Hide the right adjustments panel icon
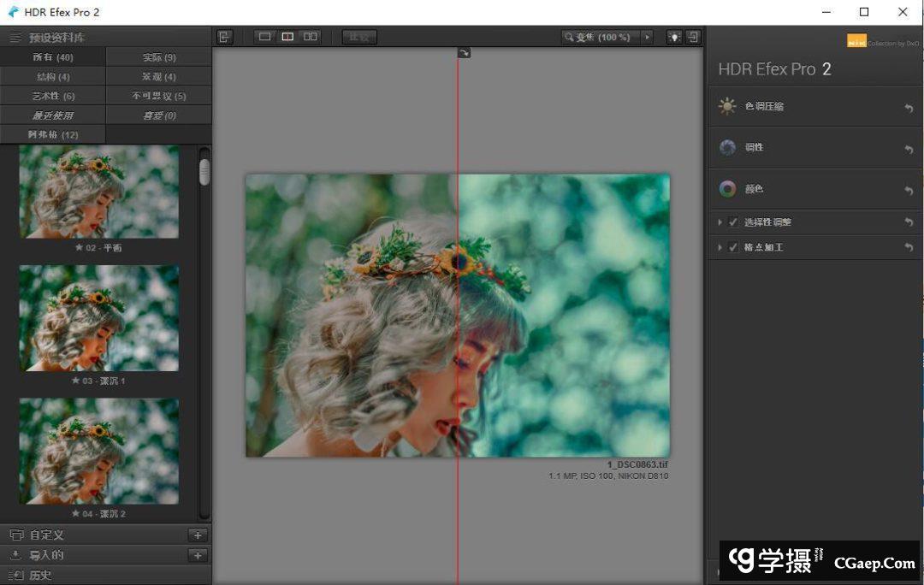The width and height of the screenshot is (924, 585). (x=693, y=37)
